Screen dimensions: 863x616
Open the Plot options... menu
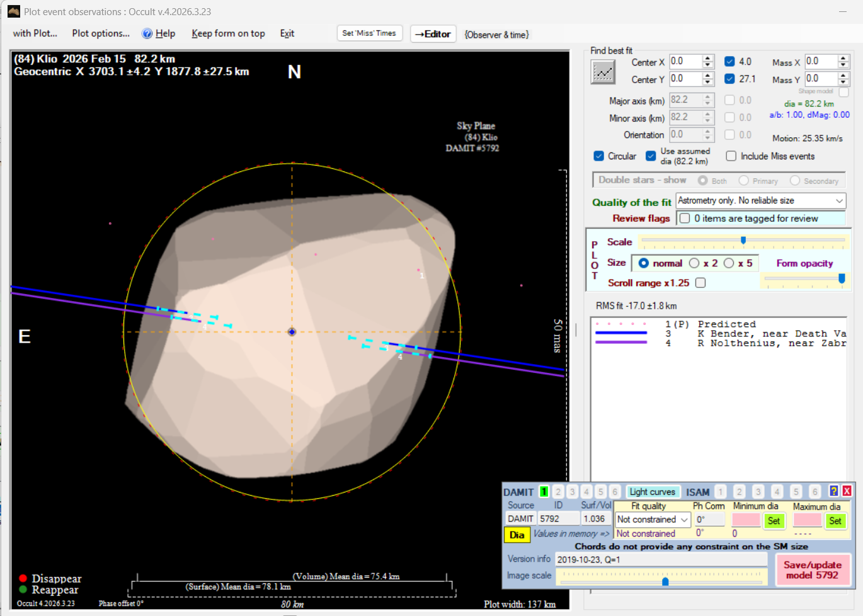click(101, 33)
